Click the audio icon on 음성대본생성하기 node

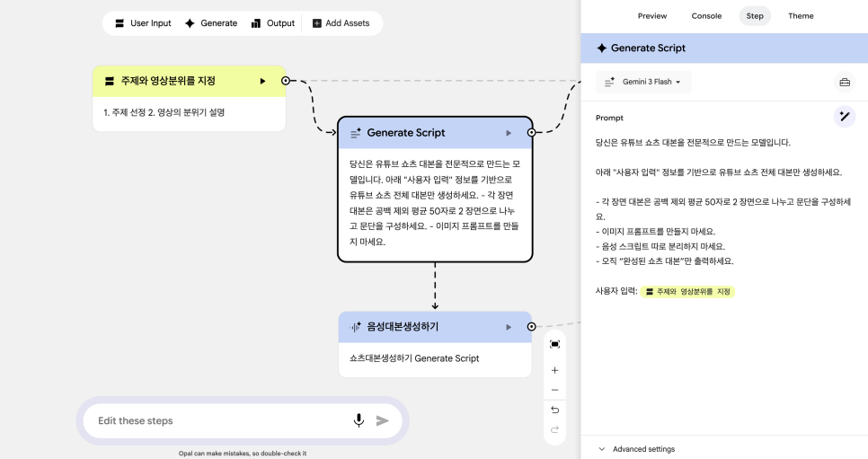pos(356,327)
